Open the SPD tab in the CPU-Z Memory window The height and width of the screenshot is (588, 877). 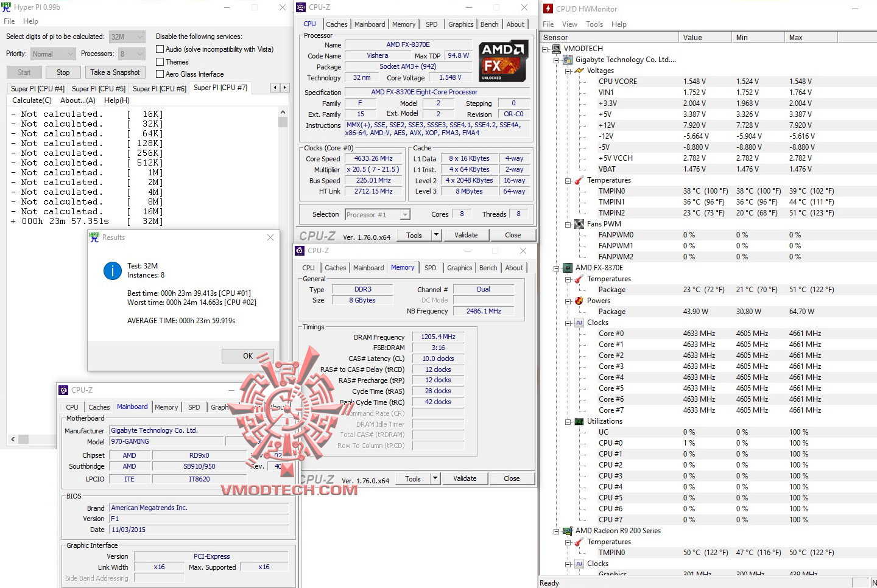tap(430, 268)
